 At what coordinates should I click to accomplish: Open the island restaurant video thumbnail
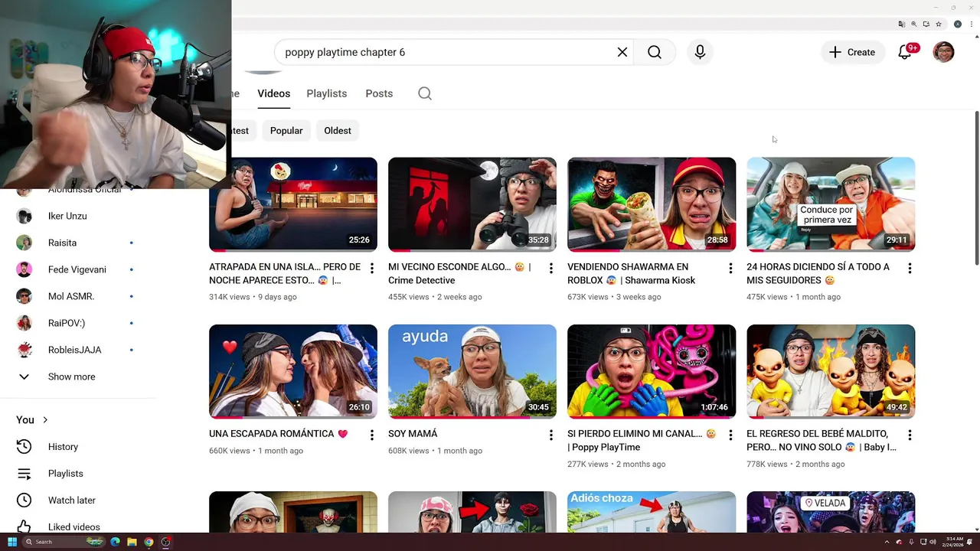click(293, 204)
